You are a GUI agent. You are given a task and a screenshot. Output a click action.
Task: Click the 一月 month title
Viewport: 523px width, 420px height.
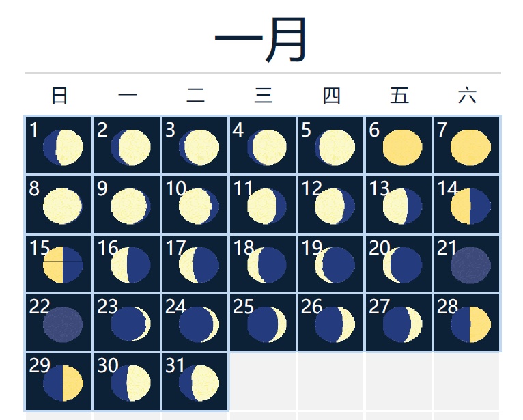coord(262,40)
